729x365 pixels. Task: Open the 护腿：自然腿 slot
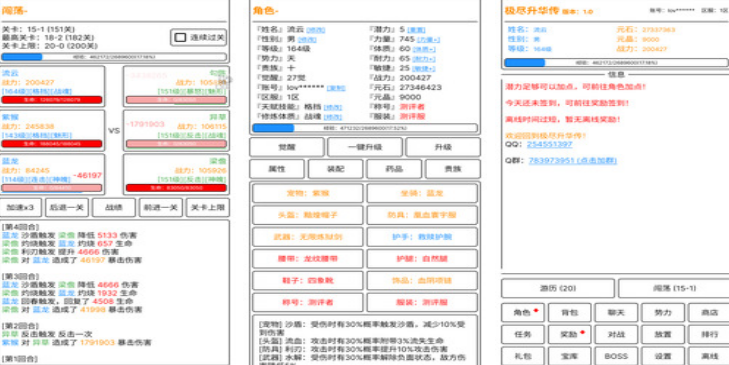click(x=422, y=259)
